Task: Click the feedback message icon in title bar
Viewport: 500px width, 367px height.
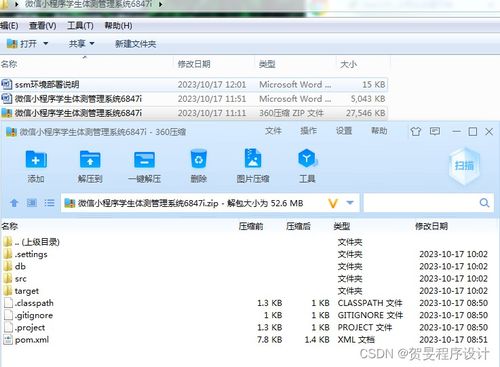Action: pos(435,131)
